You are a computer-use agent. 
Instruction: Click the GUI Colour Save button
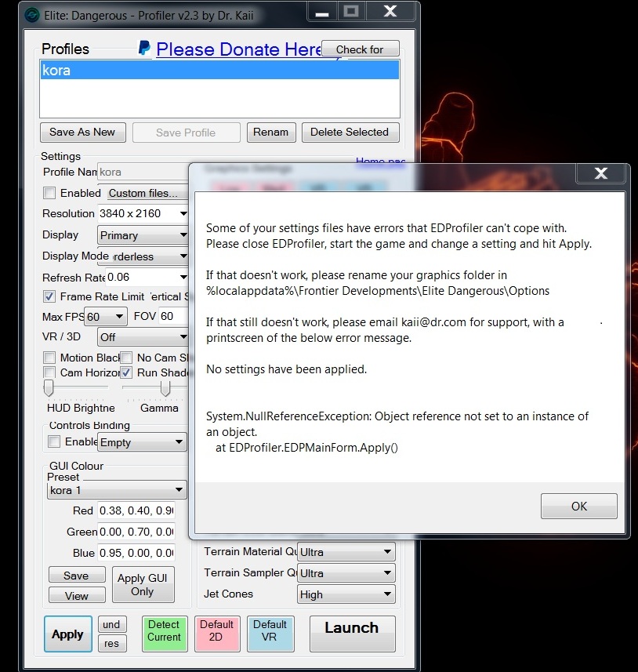click(x=77, y=575)
